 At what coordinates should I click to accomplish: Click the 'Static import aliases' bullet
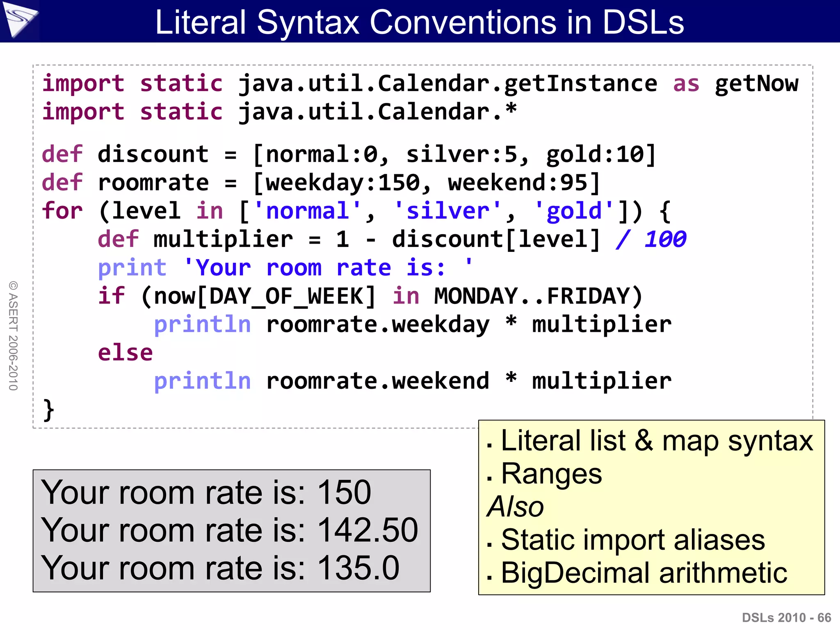pyautogui.click(x=626, y=540)
